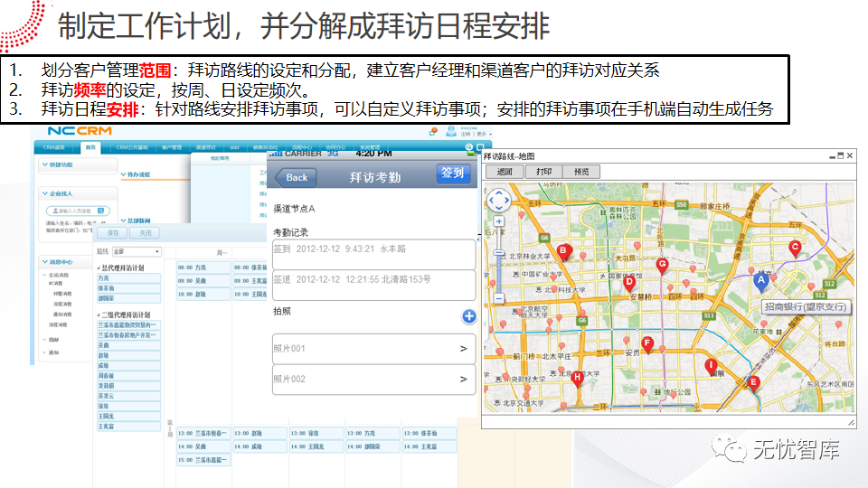Select red marker C on the map
This screenshot has width=868, height=488.
pos(795,249)
